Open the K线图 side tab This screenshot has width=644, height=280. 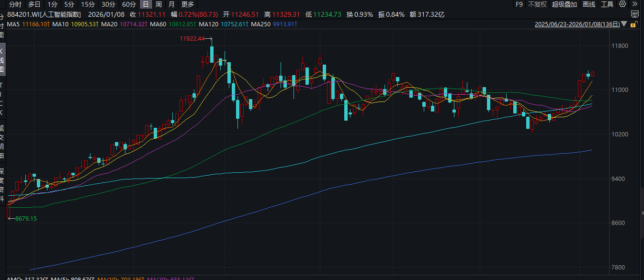pyautogui.click(x=2, y=60)
